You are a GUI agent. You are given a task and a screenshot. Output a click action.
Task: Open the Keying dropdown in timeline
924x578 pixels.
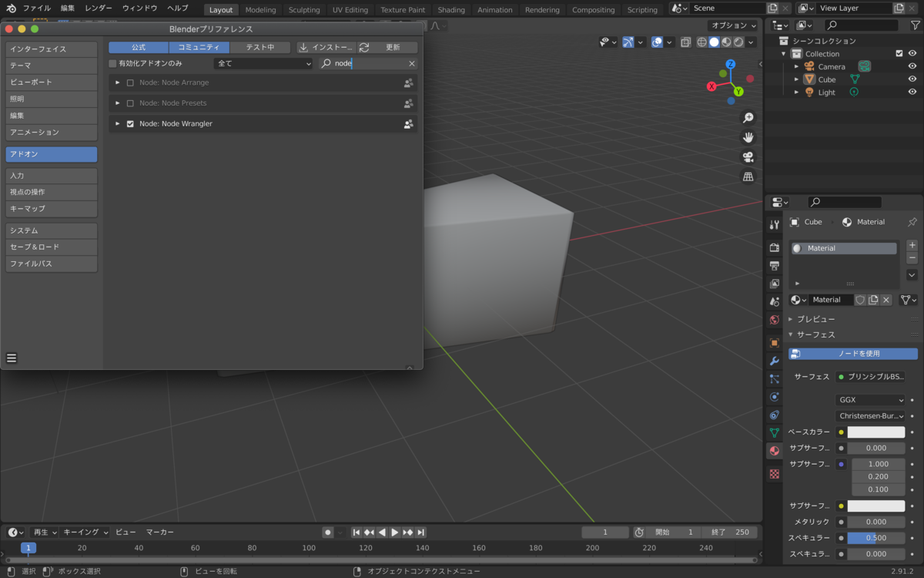tap(85, 533)
